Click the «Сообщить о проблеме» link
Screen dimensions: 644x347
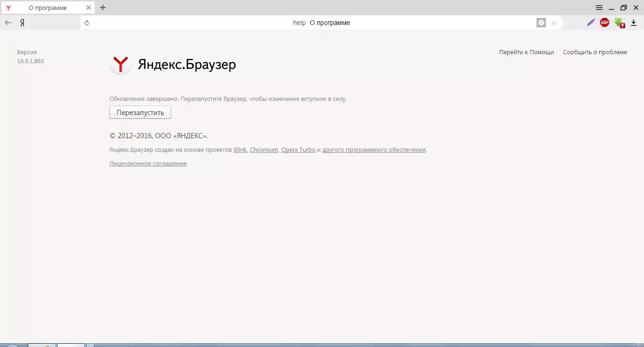click(x=595, y=52)
